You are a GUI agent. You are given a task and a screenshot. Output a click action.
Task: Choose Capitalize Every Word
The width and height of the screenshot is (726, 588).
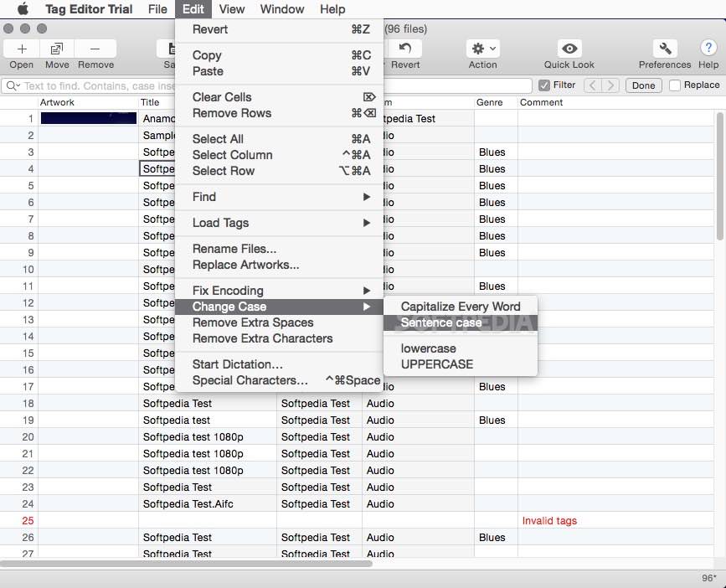click(461, 306)
